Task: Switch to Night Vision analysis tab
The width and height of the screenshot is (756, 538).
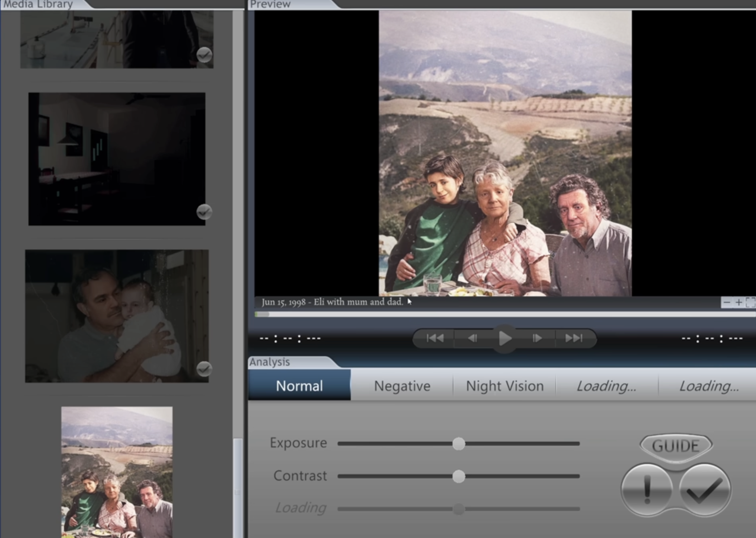Action: point(504,386)
